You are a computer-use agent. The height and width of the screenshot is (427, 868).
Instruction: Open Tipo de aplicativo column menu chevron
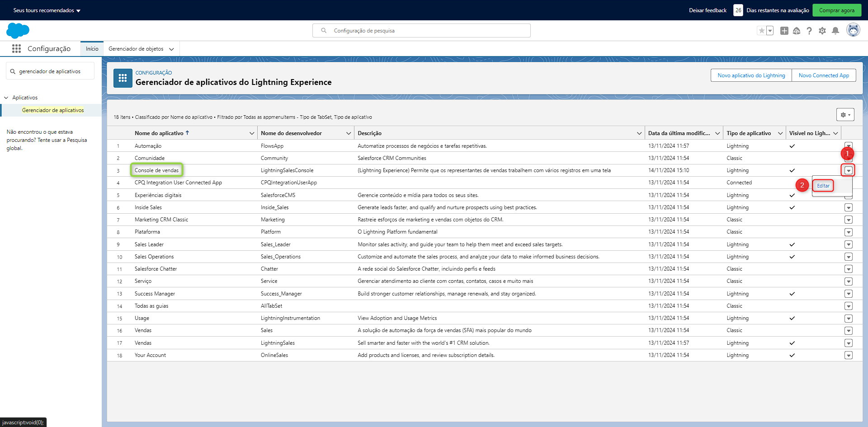click(780, 133)
